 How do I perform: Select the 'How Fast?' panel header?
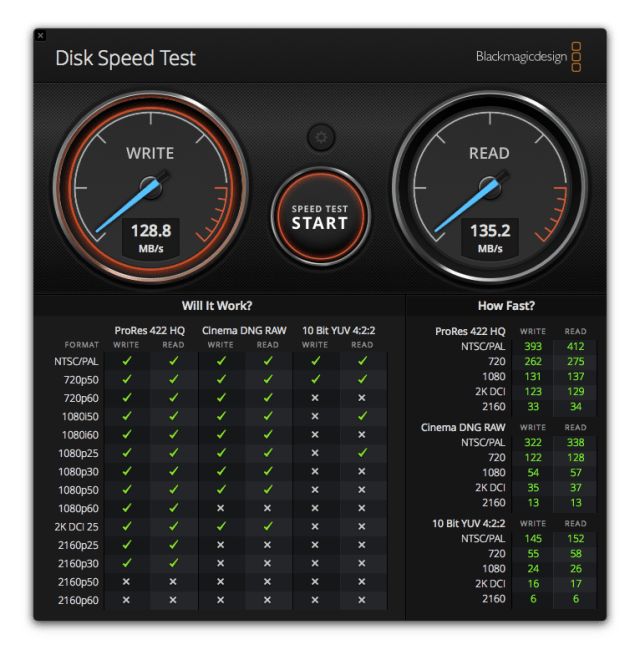click(x=506, y=305)
